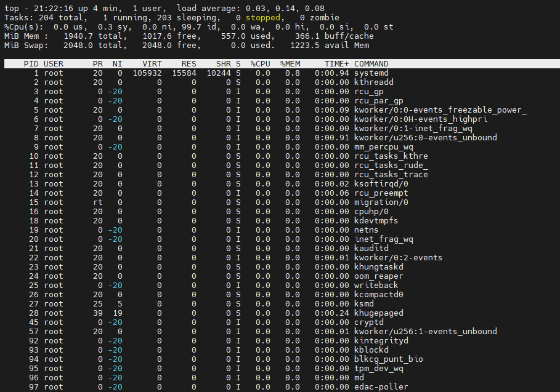Click the RES column header
The height and width of the screenshot is (392, 560).
189,64
